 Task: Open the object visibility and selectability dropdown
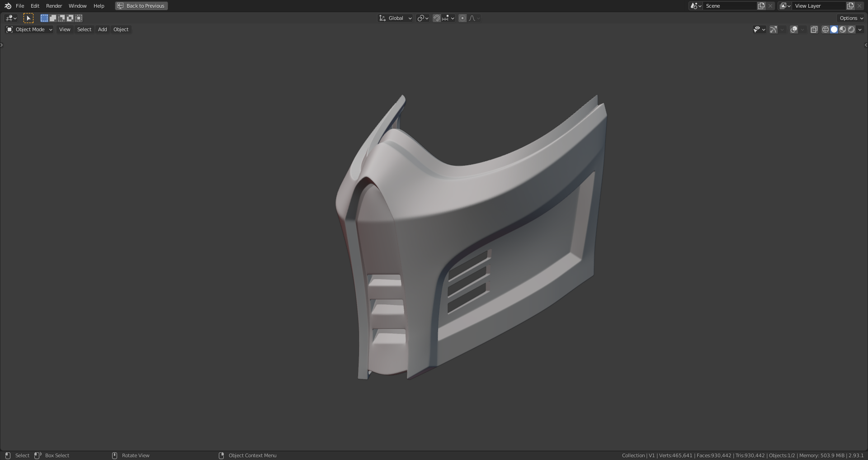[759, 29]
